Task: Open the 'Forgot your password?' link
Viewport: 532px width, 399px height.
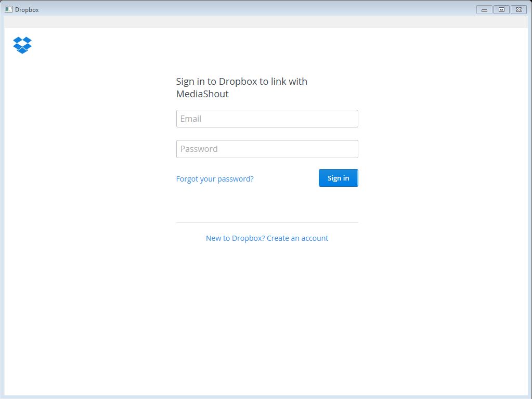Action: click(x=215, y=179)
